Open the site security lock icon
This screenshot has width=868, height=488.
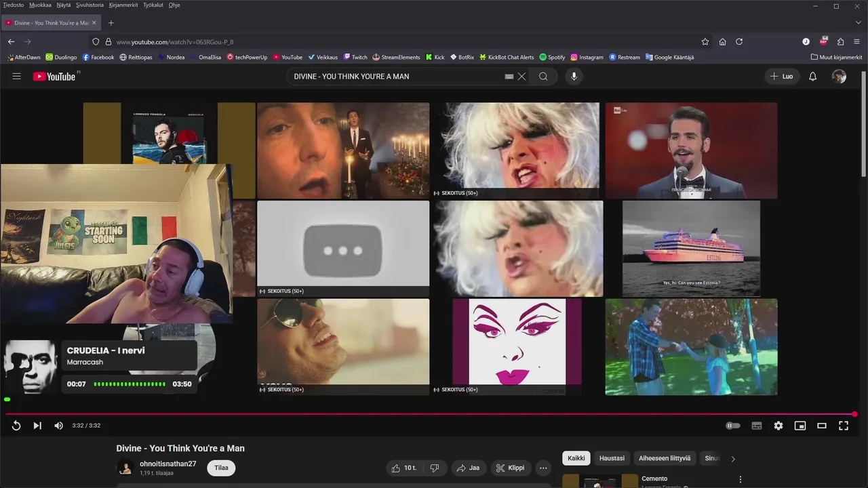click(x=108, y=42)
